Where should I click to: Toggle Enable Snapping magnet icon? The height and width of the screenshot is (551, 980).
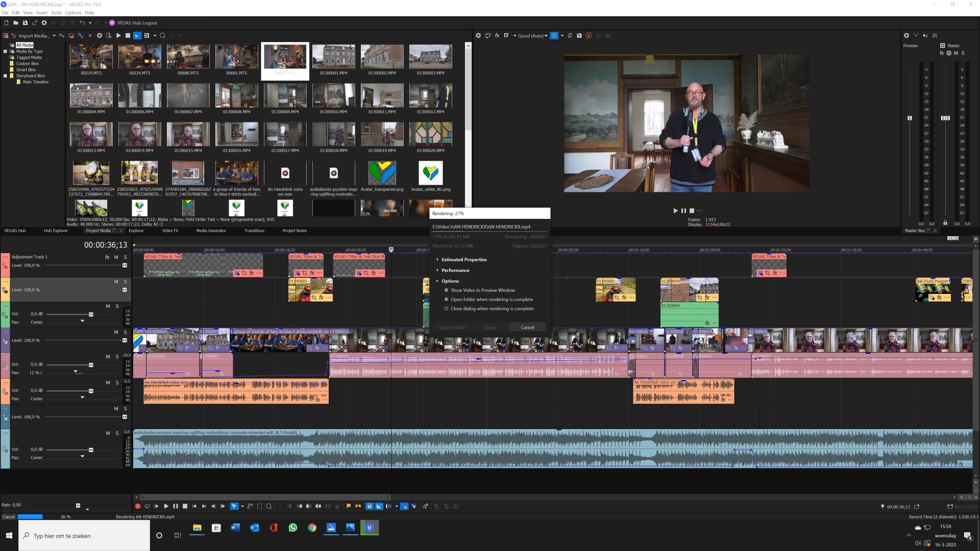[x=370, y=507]
